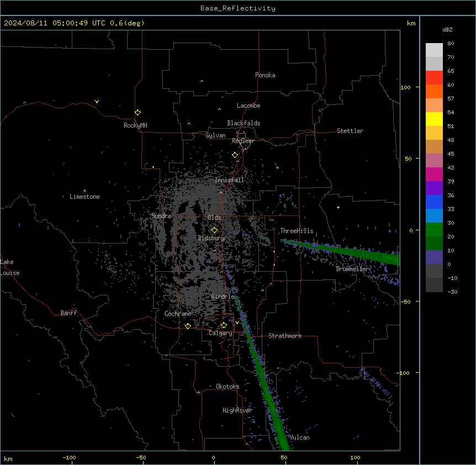Pick the red 60-65 dBZ legend swatch

coord(434,78)
